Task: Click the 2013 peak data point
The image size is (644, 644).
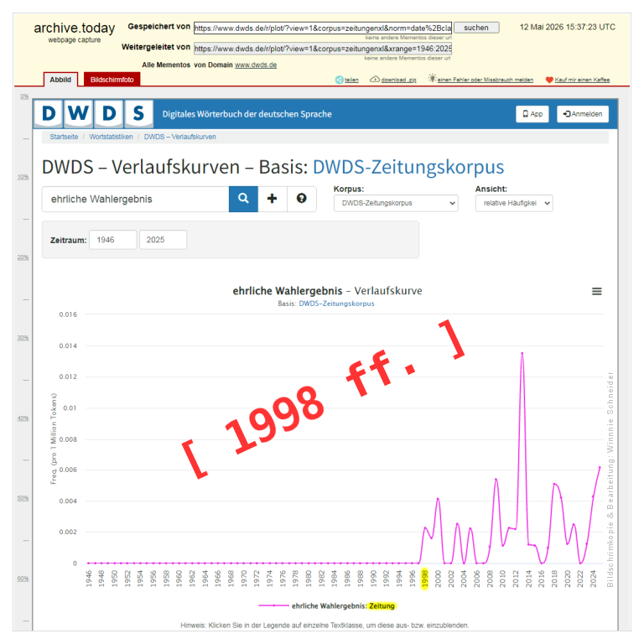Action: point(522,353)
